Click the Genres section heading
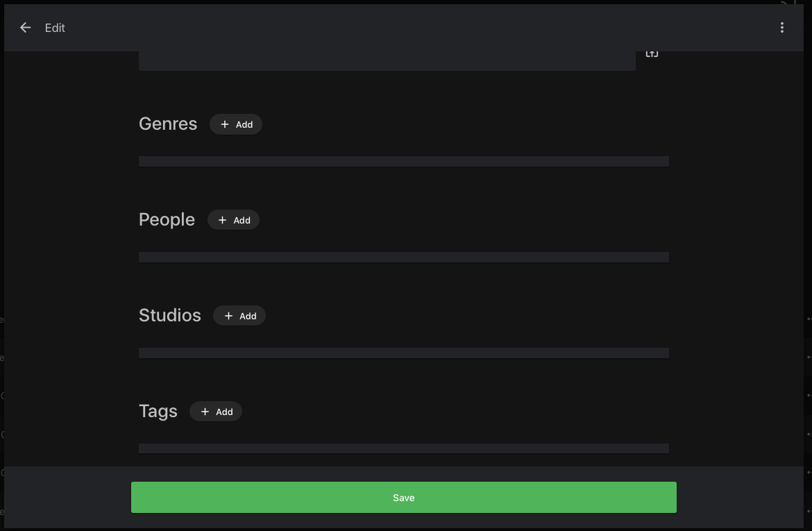Image resolution: width=812 pixels, height=531 pixels. pyautogui.click(x=168, y=124)
